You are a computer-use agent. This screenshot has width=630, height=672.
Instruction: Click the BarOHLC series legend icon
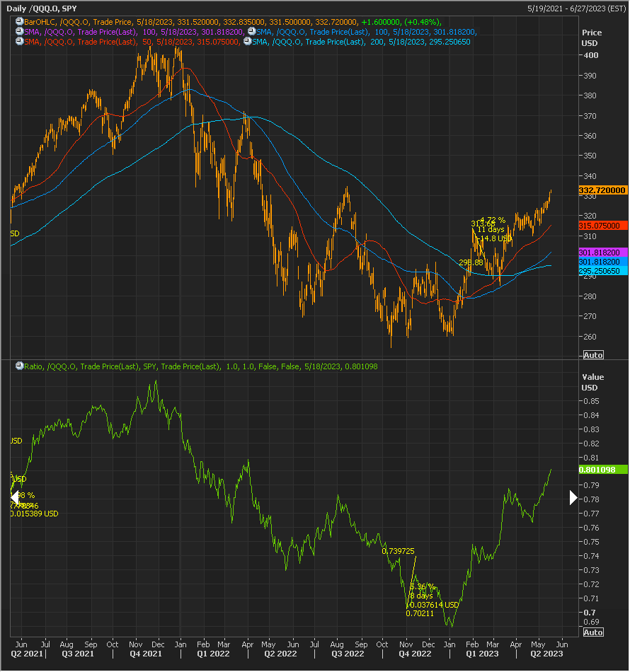[19, 21]
